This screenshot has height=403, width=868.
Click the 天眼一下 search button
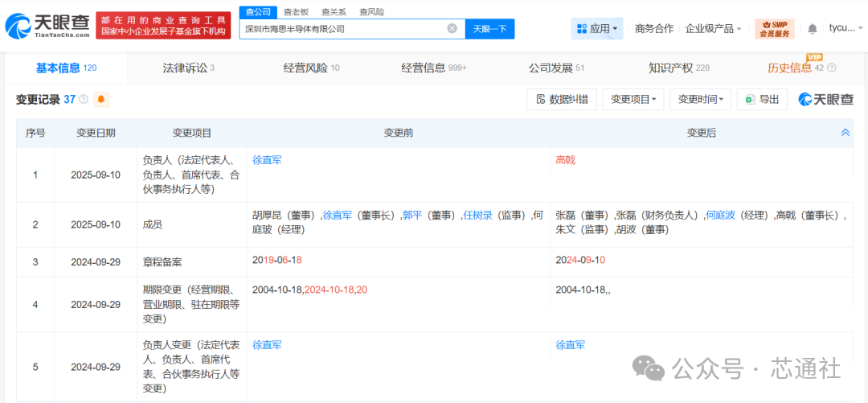click(x=489, y=29)
